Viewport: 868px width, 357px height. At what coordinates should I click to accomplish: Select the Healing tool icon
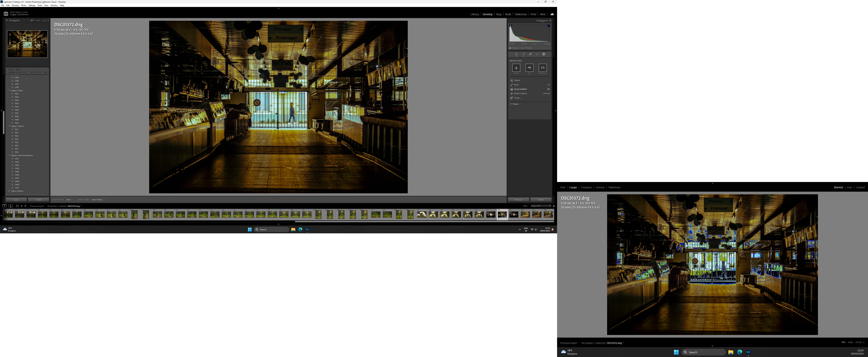coord(530,54)
